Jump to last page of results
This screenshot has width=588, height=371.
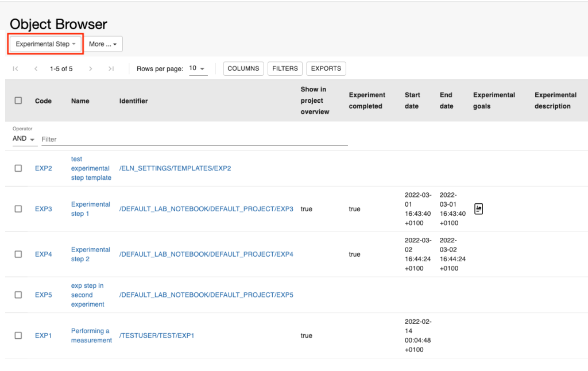(111, 69)
